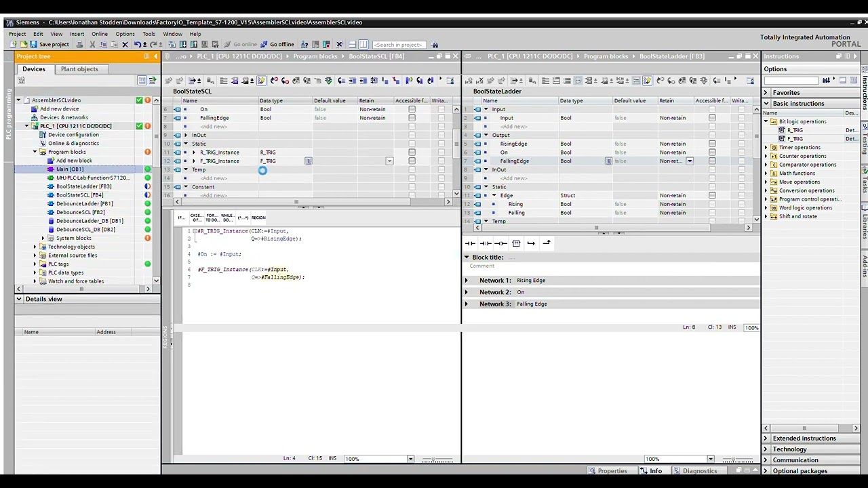Click the Print icon in the main toolbar
The width and height of the screenshot is (868, 488).
coord(79,45)
